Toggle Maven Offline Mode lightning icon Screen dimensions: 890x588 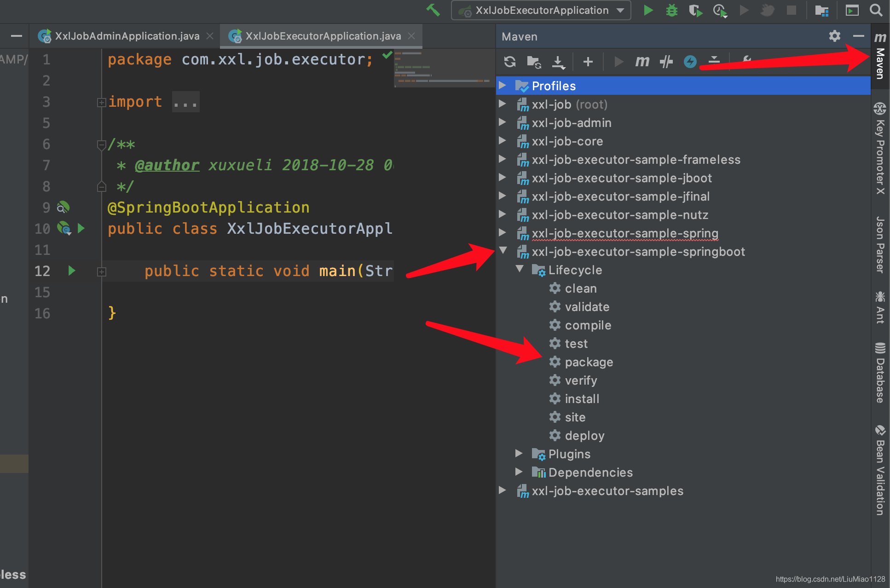coord(690,62)
